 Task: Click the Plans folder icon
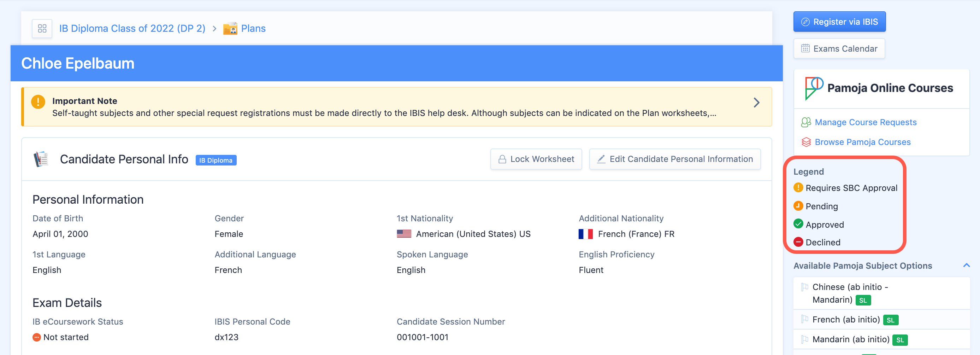230,29
